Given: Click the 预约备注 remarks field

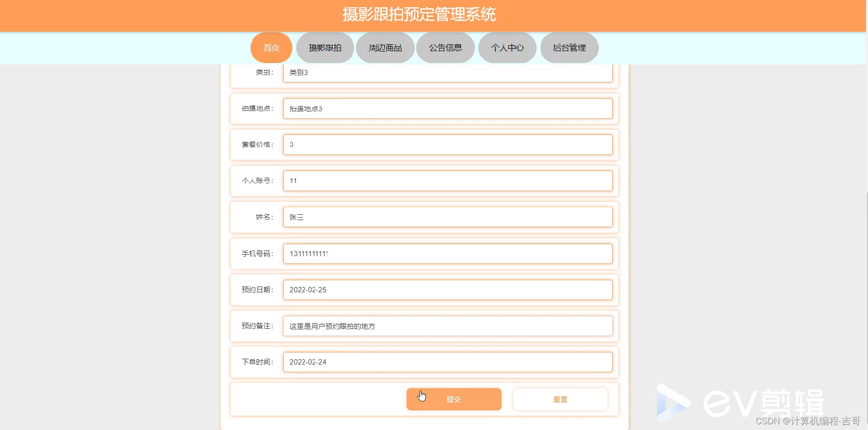Looking at the screenshot, I should coord(447,326).
